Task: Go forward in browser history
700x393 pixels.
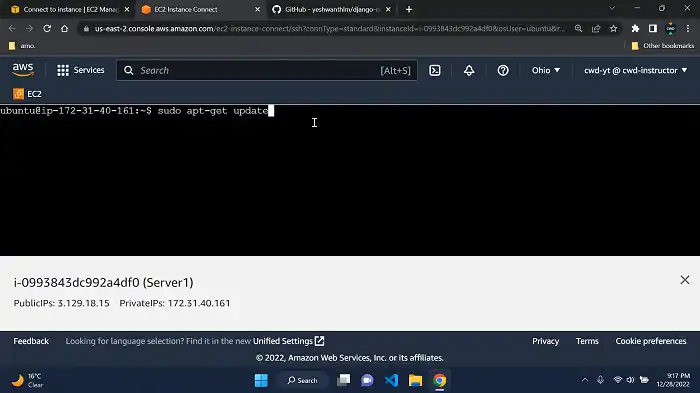Action: [29, 29]
